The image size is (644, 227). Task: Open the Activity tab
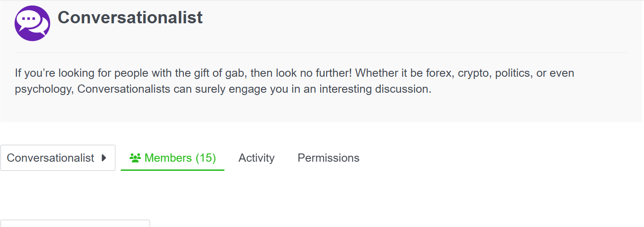click(x=256, y=158)
